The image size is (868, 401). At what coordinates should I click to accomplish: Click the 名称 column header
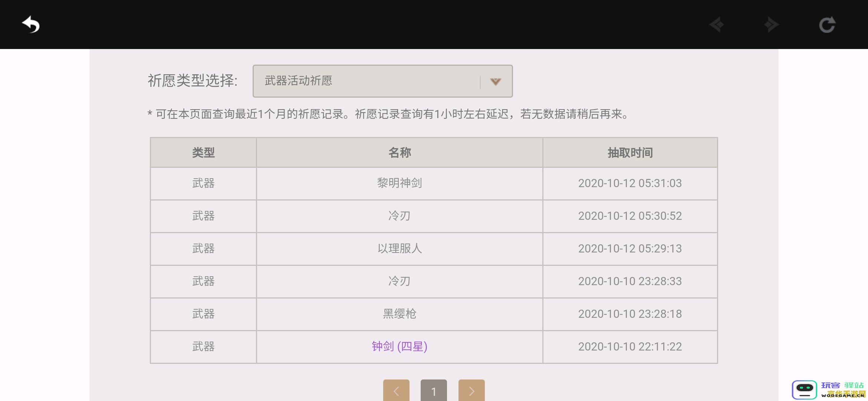(x=400, y=153)
